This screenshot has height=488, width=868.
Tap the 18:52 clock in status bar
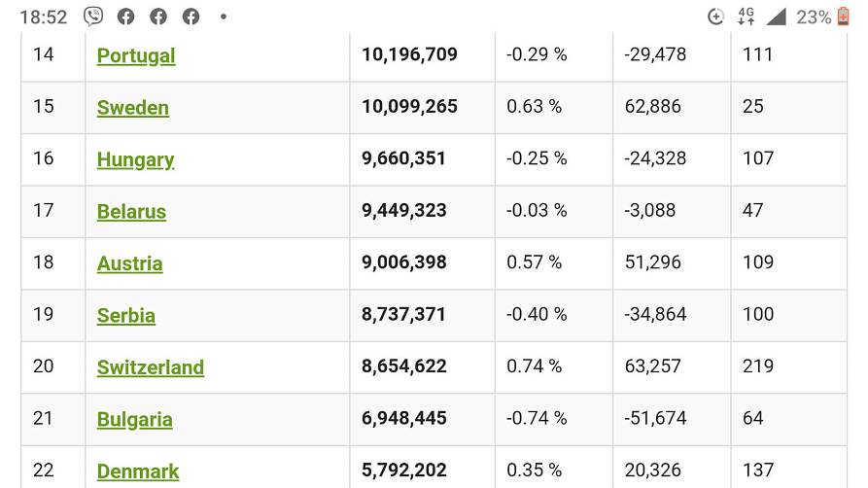click(44, 17)
